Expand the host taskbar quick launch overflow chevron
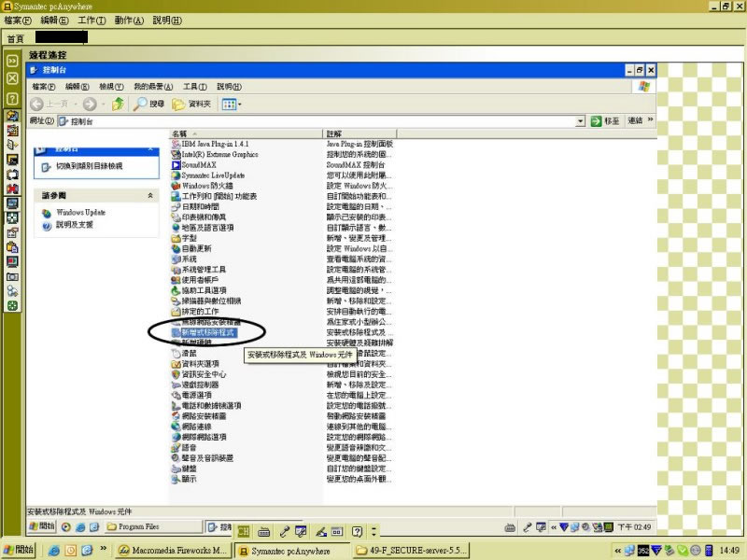The width and height of the screenshot is (747, 560). [103, 549]
